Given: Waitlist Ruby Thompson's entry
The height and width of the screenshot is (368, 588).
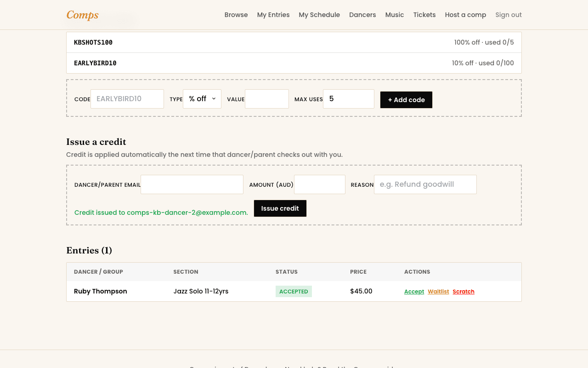Looking at the screenshot, I should (438, 292).
